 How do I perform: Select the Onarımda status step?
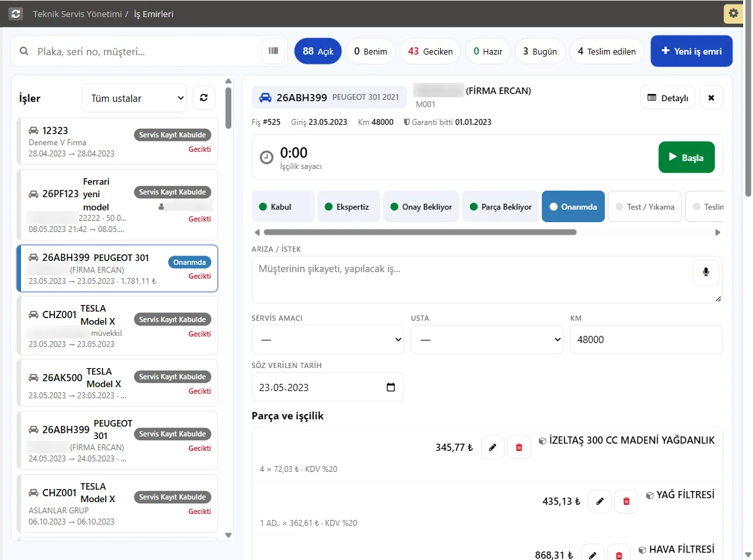[x=573, y=207]
